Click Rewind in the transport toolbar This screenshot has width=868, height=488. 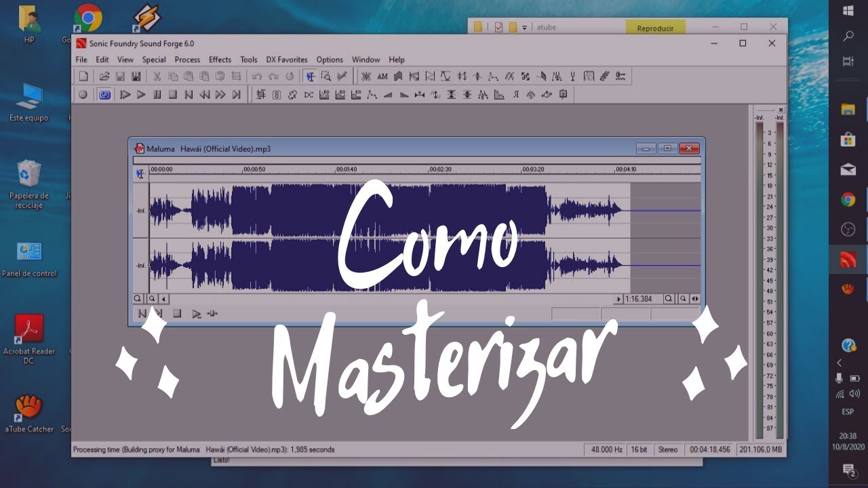click(x=205, y=95)
